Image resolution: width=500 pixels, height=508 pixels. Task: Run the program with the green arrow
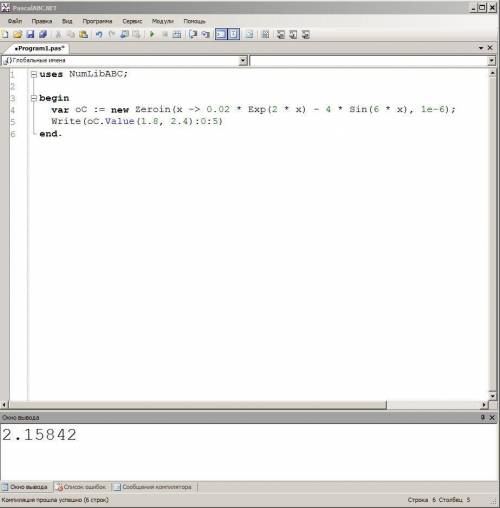(152, 34)
